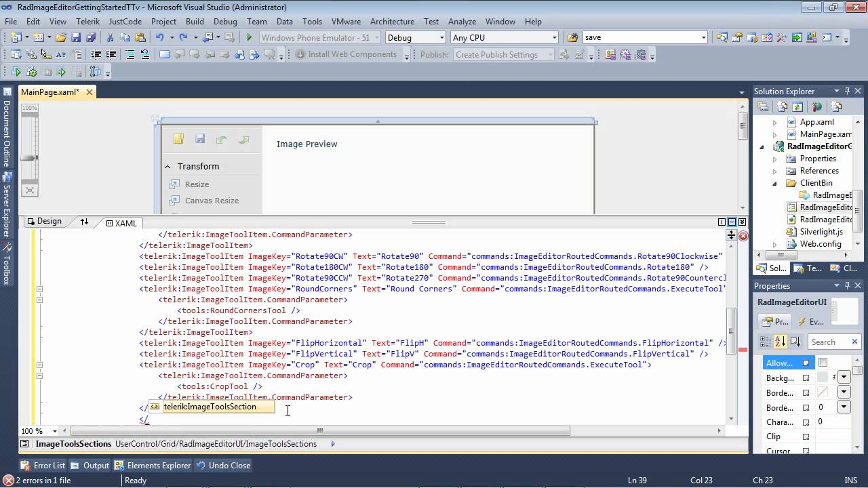Image resolution: width=868 pixels, height=488 pixels.
Task: Open the Elements Explorer panel
Action: [153, 466]
